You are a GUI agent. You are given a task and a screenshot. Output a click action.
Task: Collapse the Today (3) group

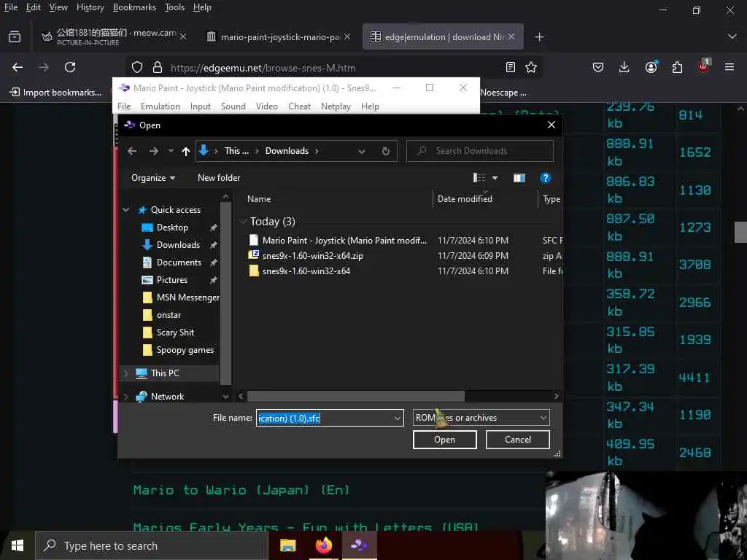243,222
